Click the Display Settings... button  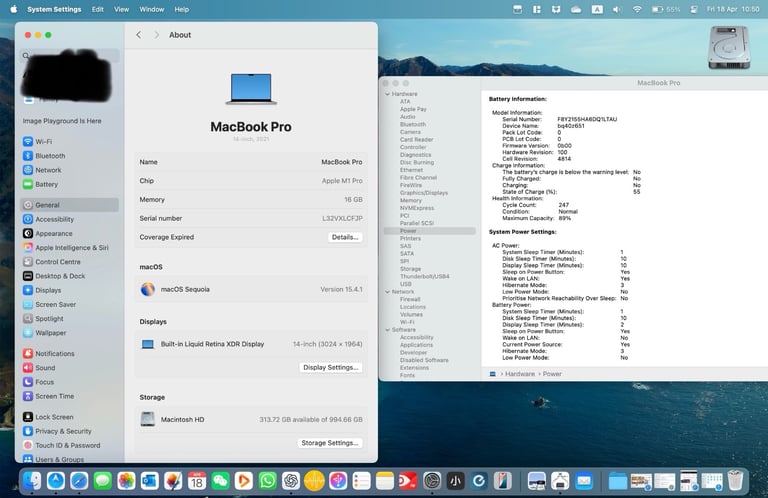click(331, 367)
